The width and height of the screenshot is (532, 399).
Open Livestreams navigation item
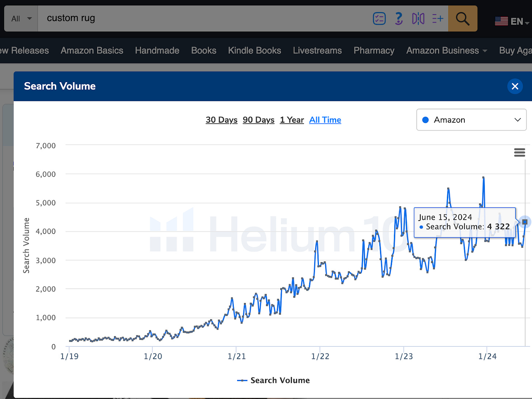317,50
